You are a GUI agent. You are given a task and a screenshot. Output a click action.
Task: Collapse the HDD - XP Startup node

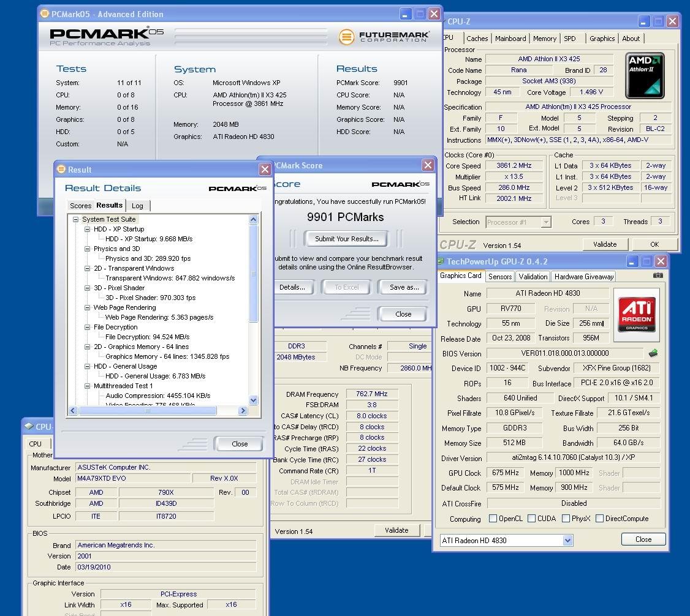(87, 229)
